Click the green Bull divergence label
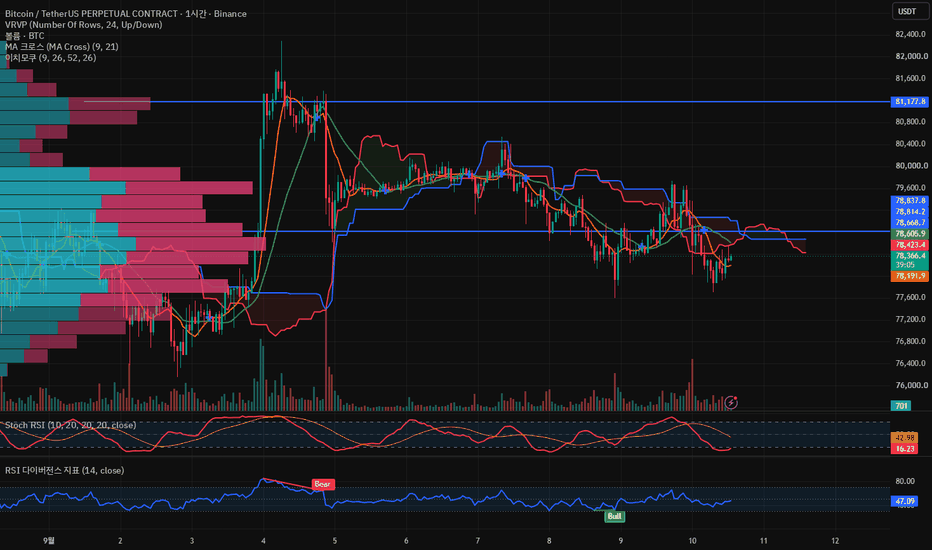Screen dimensions: 932x550 pos(614,516)
